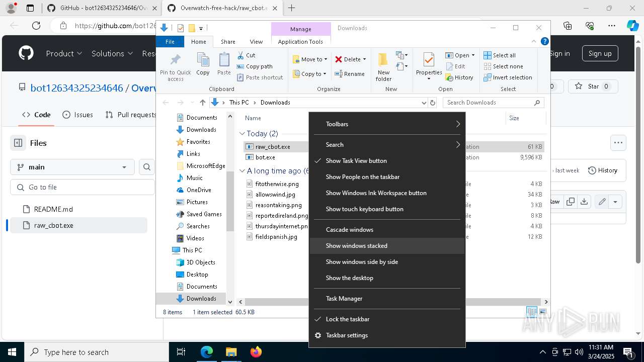Choose Show windows side by side

(386, 262)
